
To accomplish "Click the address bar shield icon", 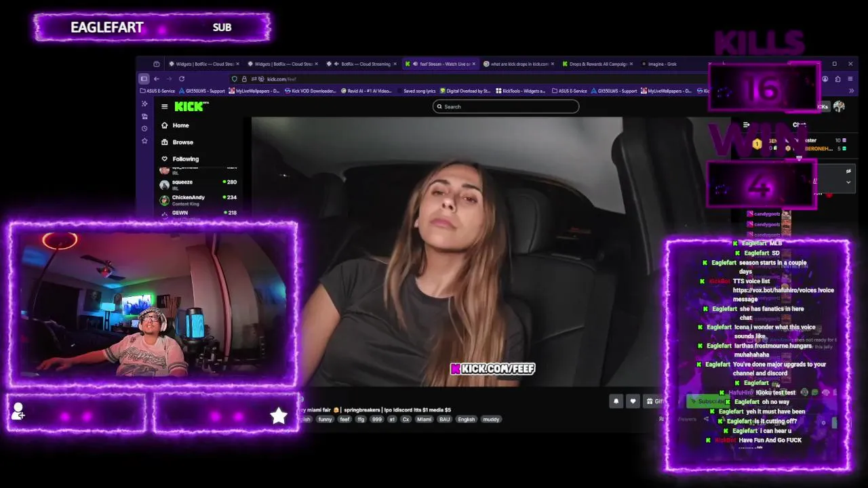I will point(235,79).
